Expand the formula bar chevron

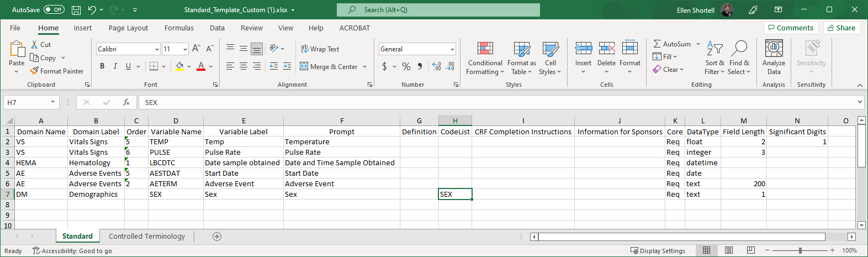[860, 102]
